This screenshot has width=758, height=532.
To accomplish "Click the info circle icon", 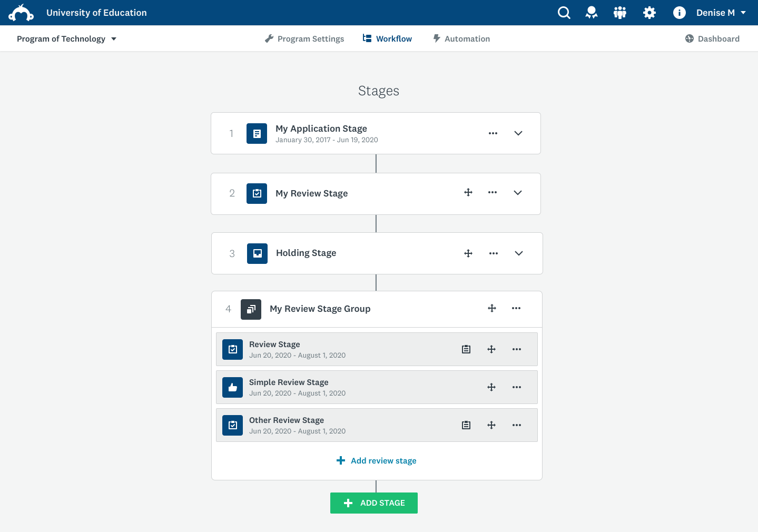I will [x=679, y=13].
